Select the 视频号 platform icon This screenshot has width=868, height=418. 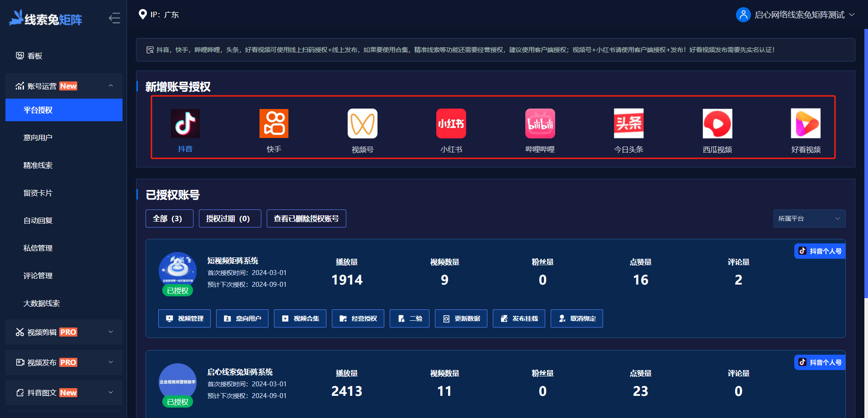pos(362,123)
